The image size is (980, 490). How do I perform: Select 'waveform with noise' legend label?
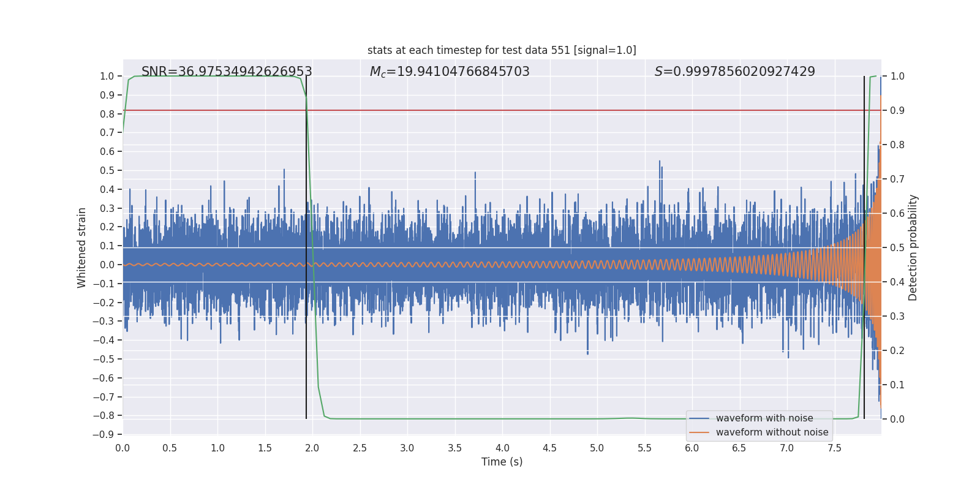pyautogui.click(x=764, y=418)
